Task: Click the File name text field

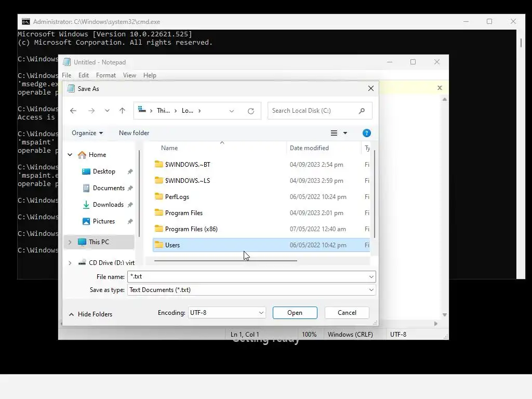Action: [x=248, y=276]
